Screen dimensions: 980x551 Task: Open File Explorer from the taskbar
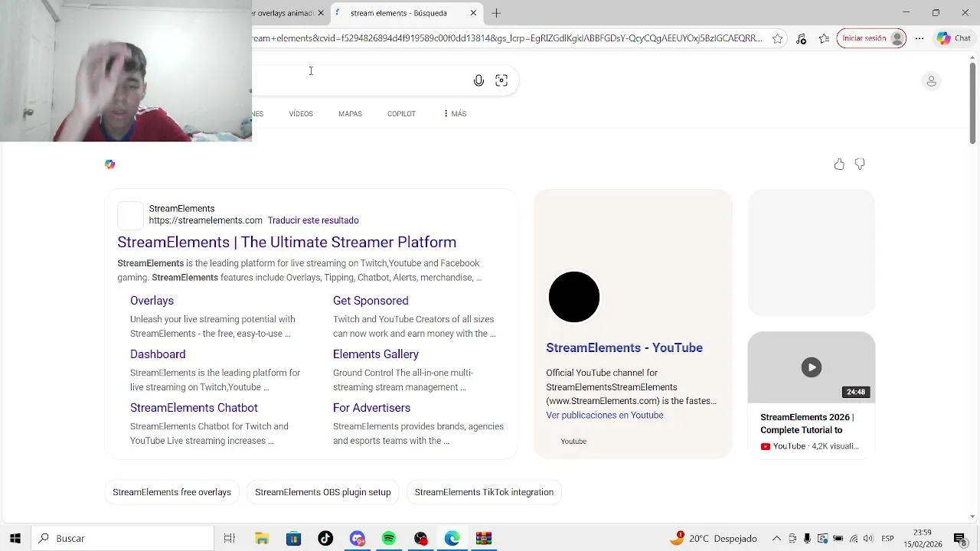click(262, 538)
